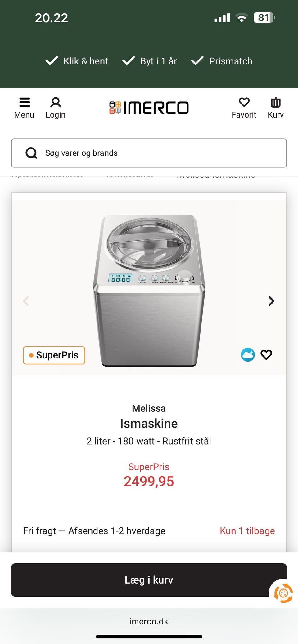Click the SuperPris badge
This screenshot has height=644, width=298.
point(54,355)
